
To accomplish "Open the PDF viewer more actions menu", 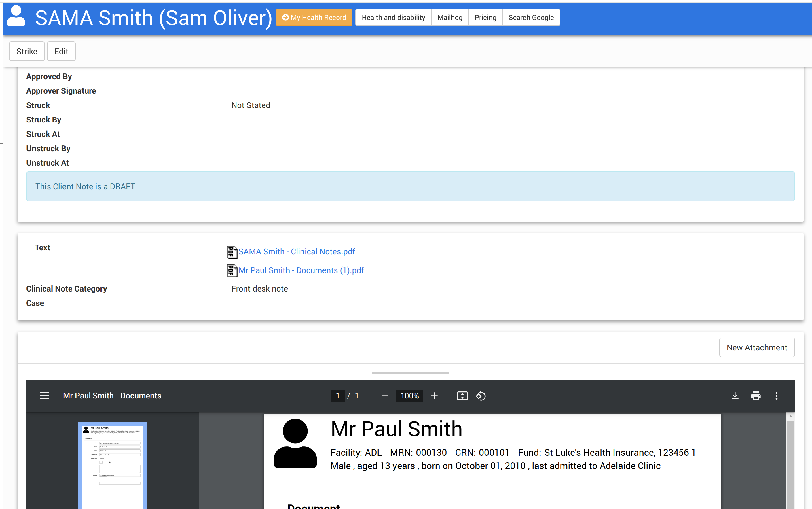I will 777,396.
